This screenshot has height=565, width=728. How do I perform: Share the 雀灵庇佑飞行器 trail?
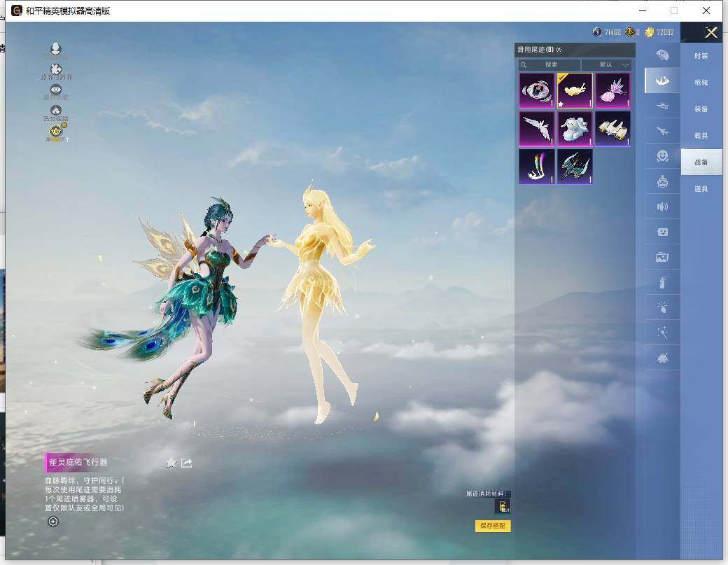pyautogui.click(x=187, y=462)
